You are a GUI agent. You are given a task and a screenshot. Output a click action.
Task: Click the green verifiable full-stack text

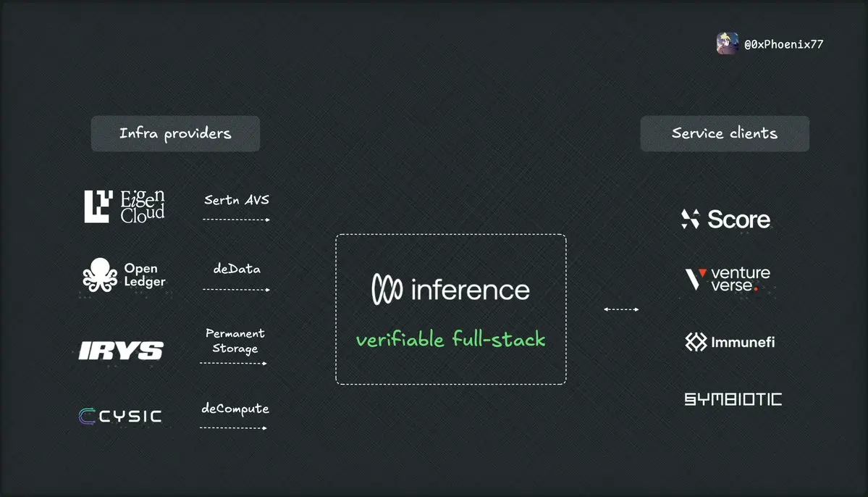coord(450,338)
